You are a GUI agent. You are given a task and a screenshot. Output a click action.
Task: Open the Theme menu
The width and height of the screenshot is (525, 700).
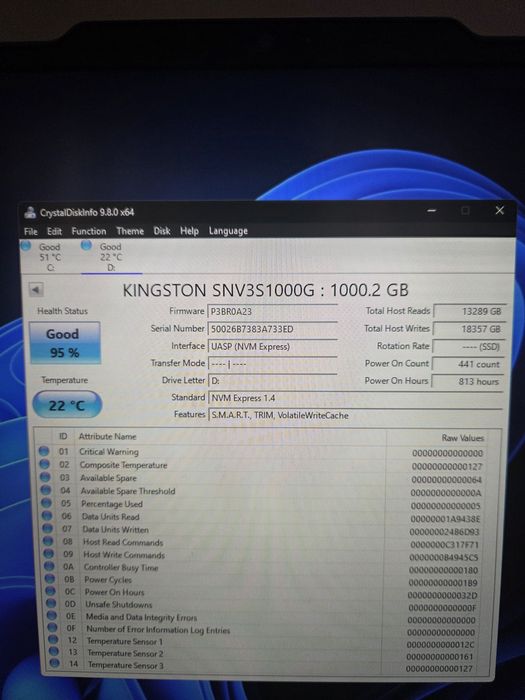point(130,231)
